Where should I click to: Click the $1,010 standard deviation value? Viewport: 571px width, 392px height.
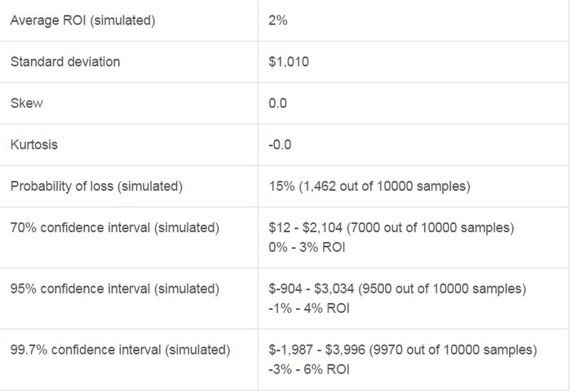pyautogui.click(x=288, y=62)
